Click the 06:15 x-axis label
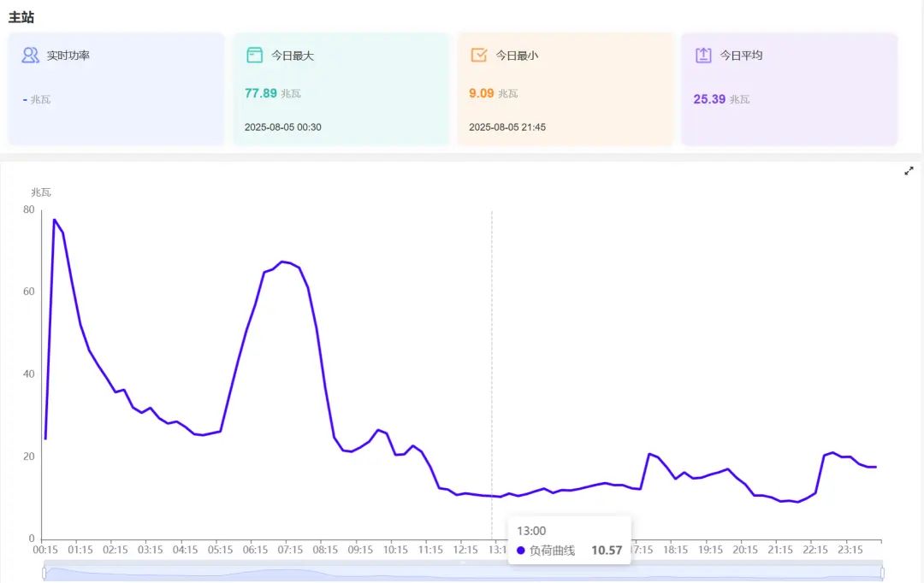The height and width of the screenshot is (583, 924). point(255,550)
